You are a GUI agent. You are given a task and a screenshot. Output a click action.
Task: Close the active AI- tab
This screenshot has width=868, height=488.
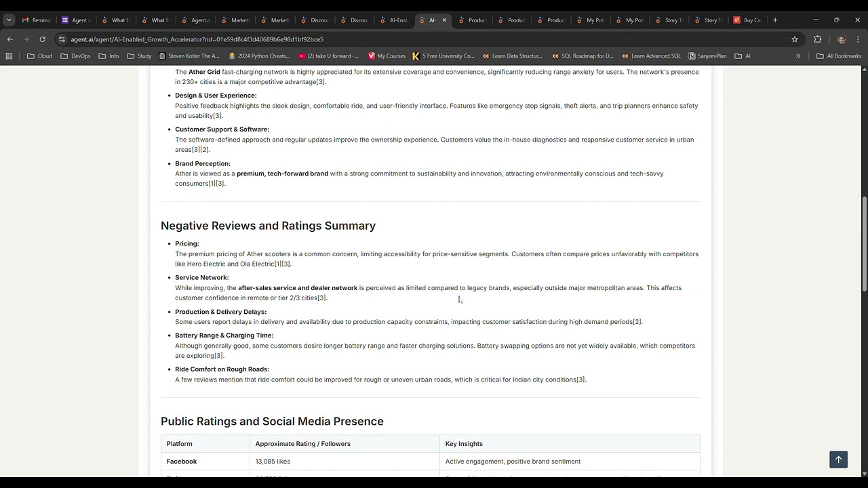pos(444,20)
